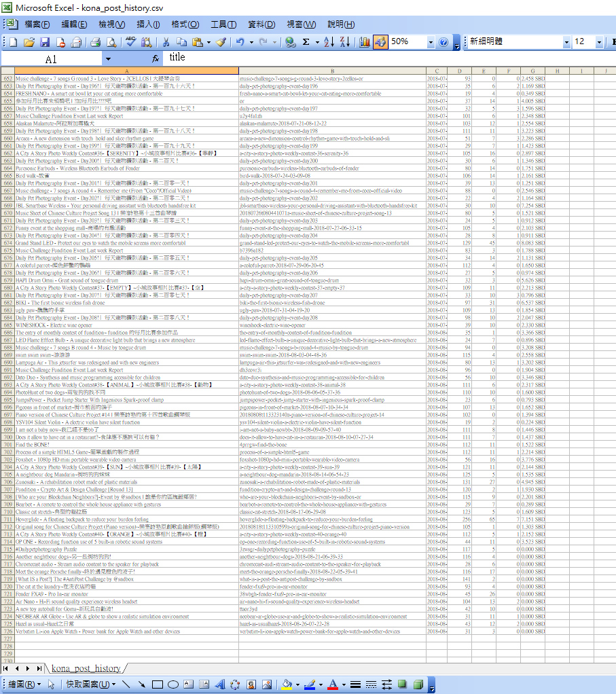
Task: Click the Open file folder icon
Action: (x=29, y=42)
